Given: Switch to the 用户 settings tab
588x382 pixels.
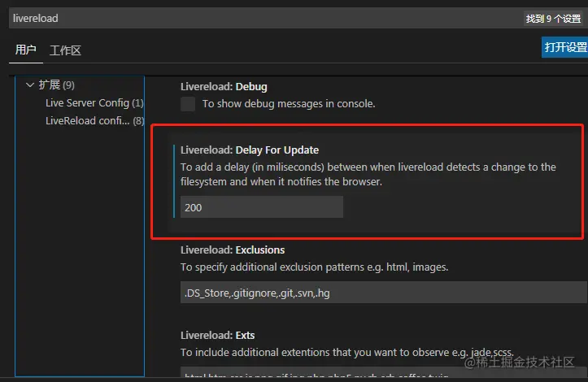Looking at the screenshot, I should click(25, 50).
